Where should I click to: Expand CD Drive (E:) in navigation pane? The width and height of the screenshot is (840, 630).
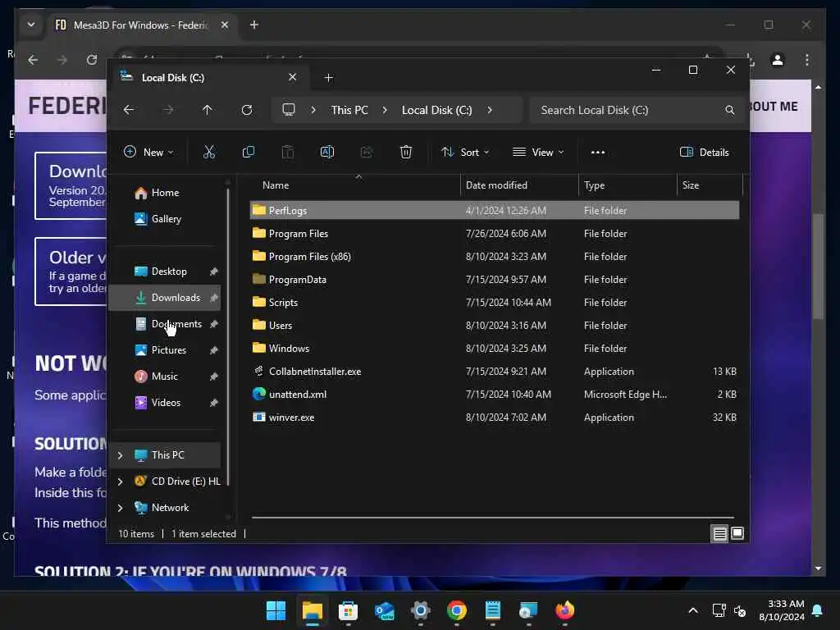pyautogui.click(x=120, y=482)
